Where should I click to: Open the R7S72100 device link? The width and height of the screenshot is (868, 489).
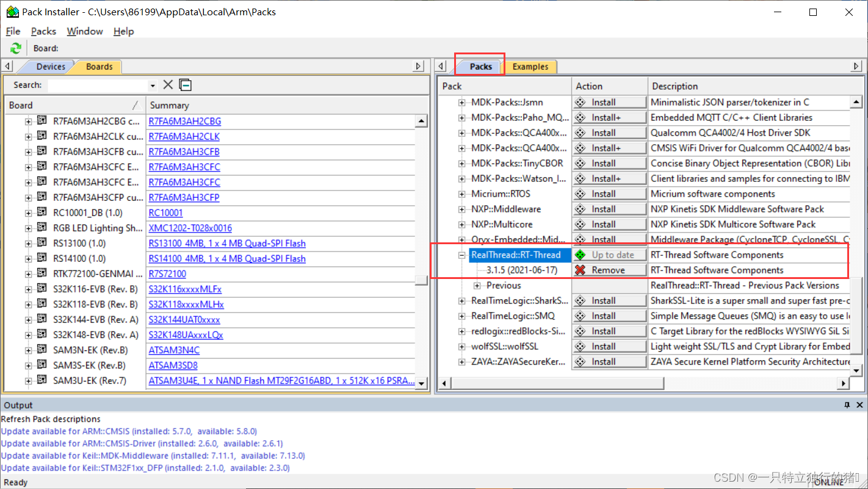[167, 273]
